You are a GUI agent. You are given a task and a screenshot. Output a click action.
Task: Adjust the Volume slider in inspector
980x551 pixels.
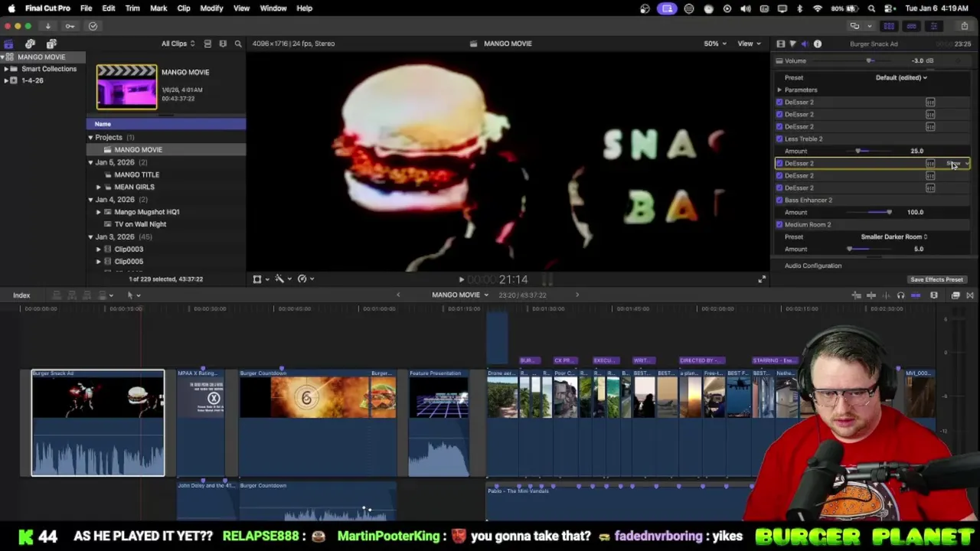click(869, 61)
